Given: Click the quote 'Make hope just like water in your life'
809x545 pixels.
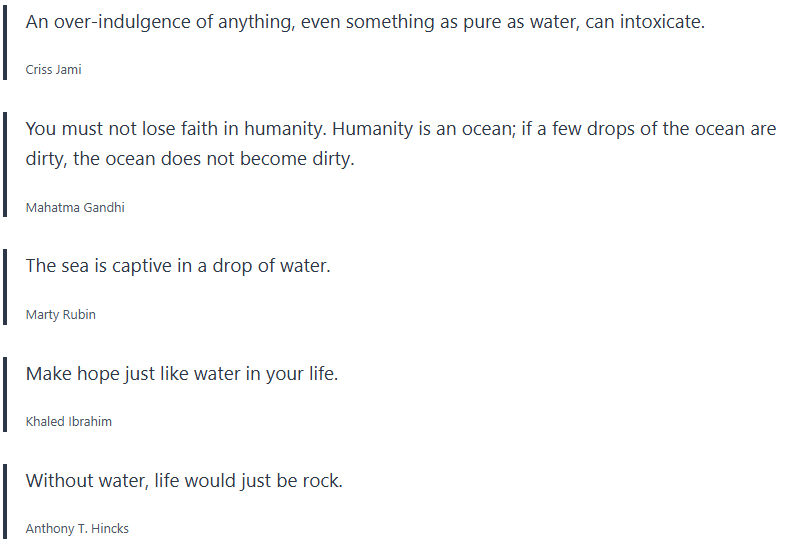Looking at the screenshot, I should (x=181, y=374).
